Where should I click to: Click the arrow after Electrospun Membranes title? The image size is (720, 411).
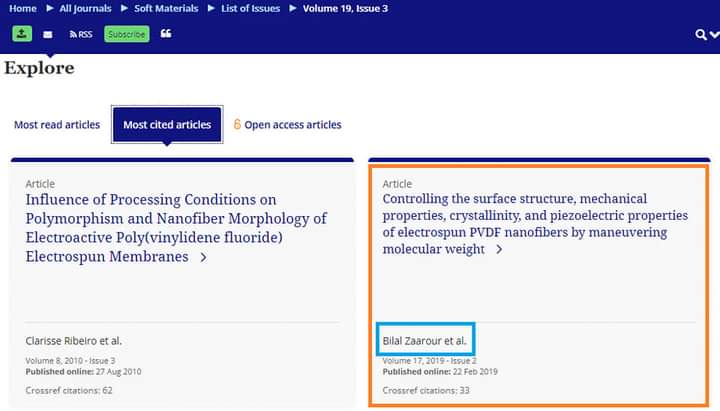tap(203, 258)
